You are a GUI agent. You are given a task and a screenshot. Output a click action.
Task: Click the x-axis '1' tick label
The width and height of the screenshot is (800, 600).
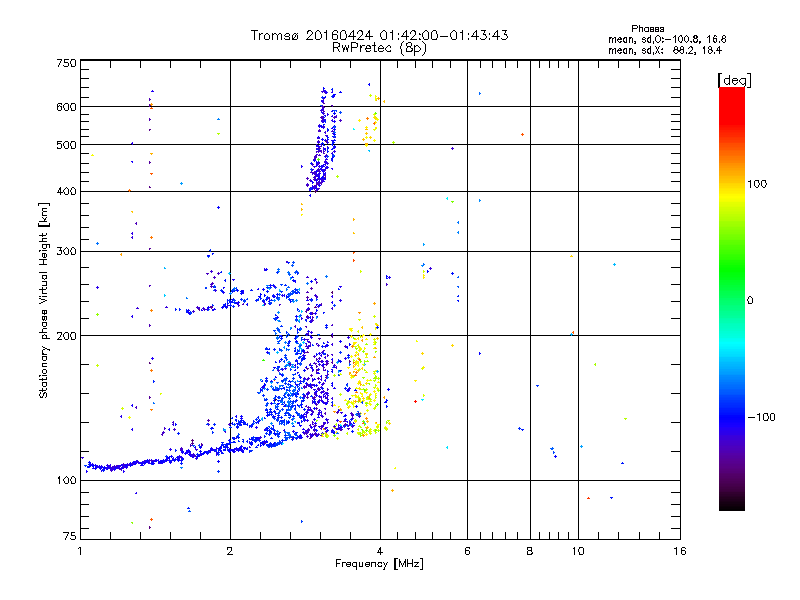pyautogui.click(x=80, y=551)
